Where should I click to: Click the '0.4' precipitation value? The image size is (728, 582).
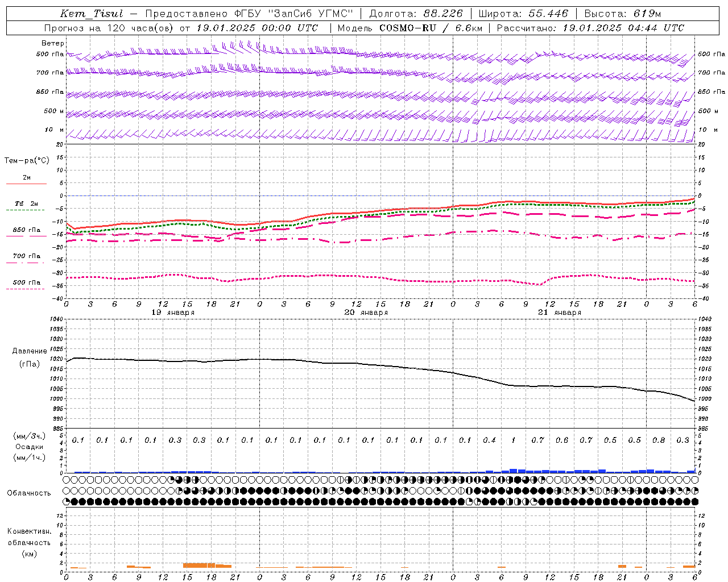[x=489, y=440]
